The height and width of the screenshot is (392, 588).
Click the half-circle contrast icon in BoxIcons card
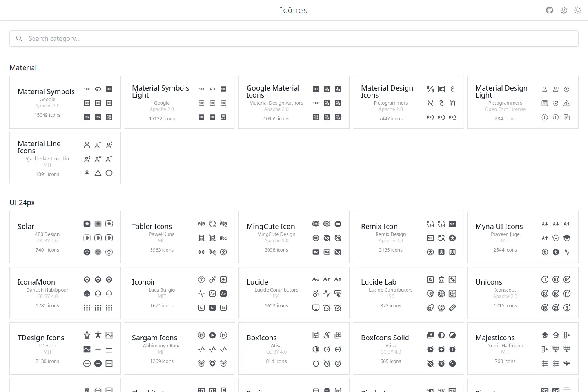click(x=316, y=349)
